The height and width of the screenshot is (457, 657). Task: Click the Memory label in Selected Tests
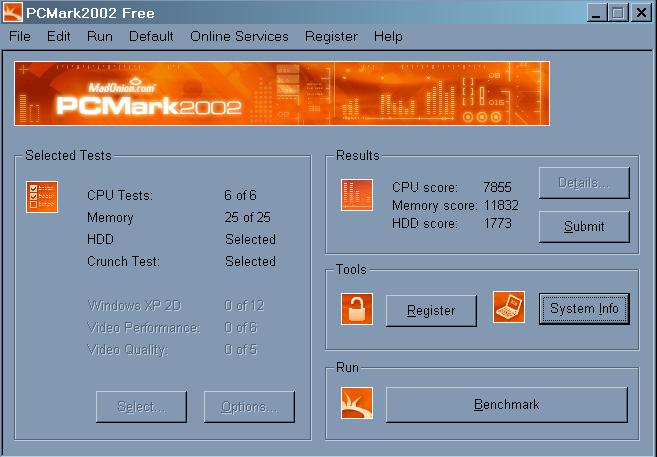(110, 217)
